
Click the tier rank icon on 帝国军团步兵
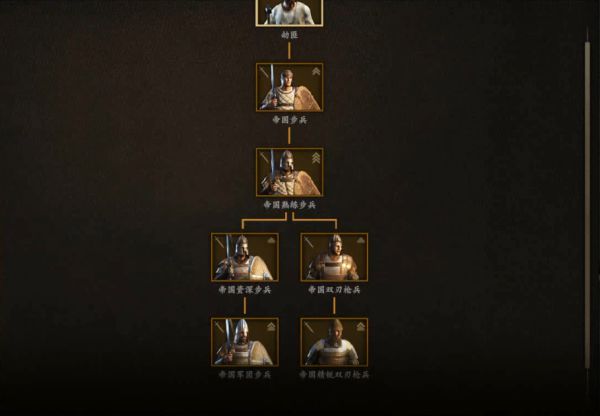(271, 326)
